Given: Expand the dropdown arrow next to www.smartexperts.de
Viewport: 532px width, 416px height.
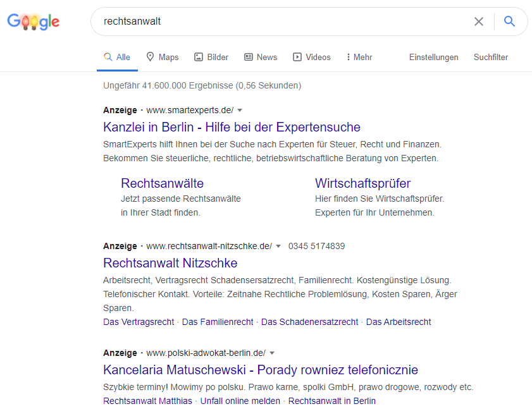Looking at the screenshot, I should click(x=240, y=110).
